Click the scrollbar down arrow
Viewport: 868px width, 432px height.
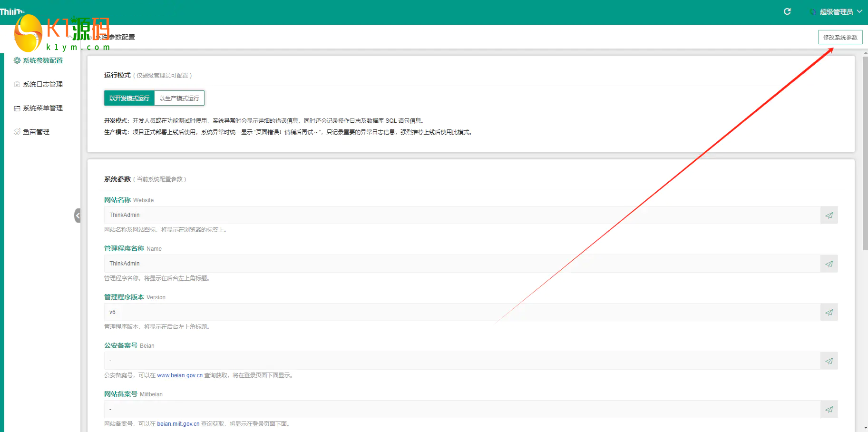(x=865, y=428)
